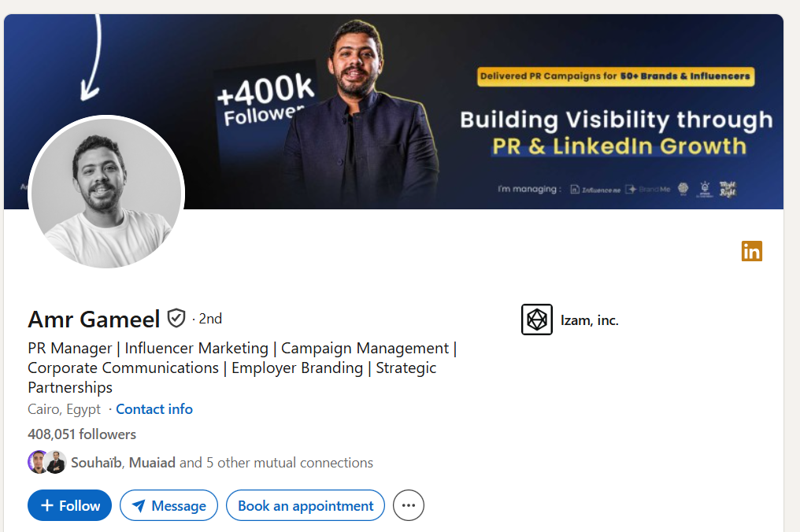Click the verification shield badge beside Amr Gameel
This screenshot has height=532, width=800.
176,318
